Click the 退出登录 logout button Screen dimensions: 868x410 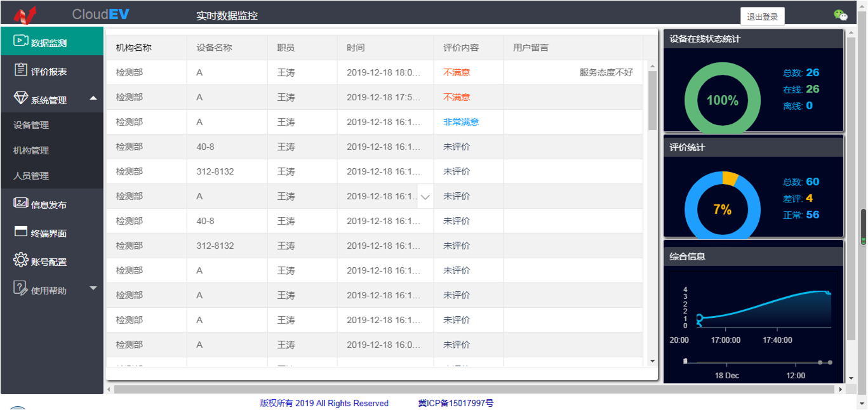(x=762, y=17)
